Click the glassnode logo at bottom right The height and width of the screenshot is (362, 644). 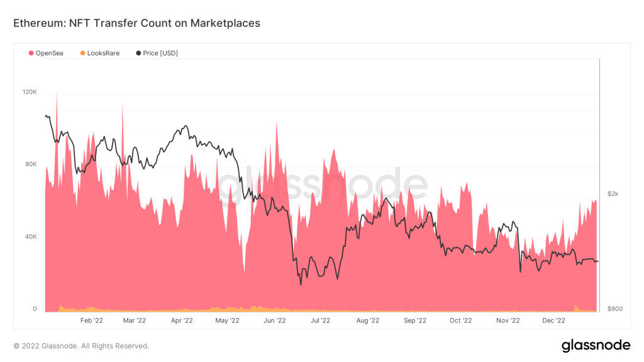(x=595, y=345)
